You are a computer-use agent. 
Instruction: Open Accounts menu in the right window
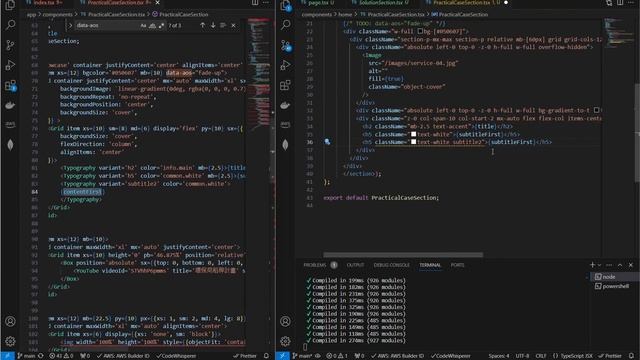pyautogui.click(x=286, y=321)
